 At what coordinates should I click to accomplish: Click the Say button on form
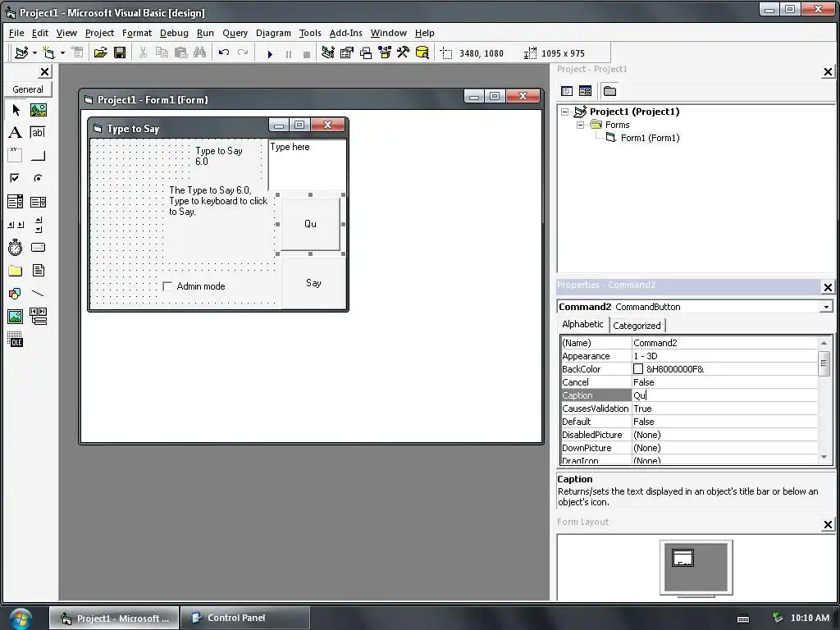pyautogui.click(x=313, y=283)
